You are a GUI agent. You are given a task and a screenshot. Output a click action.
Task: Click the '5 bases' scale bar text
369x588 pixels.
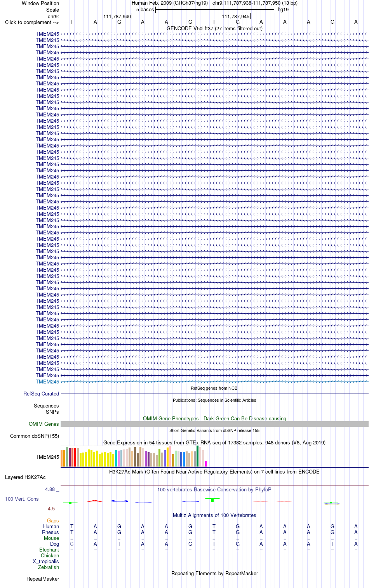pyautogui.click(x=145, y=10)
